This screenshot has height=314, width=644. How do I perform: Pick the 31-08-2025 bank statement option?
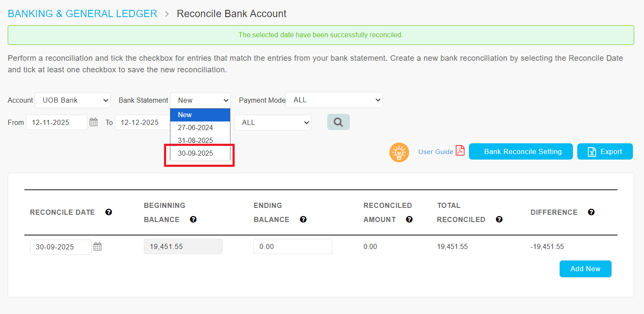tap(196, 140)
